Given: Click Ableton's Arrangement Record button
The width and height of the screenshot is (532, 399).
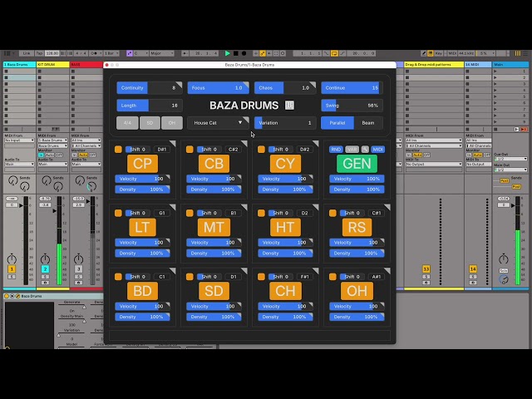Looking at the screenshot, I should coord(244,53).
